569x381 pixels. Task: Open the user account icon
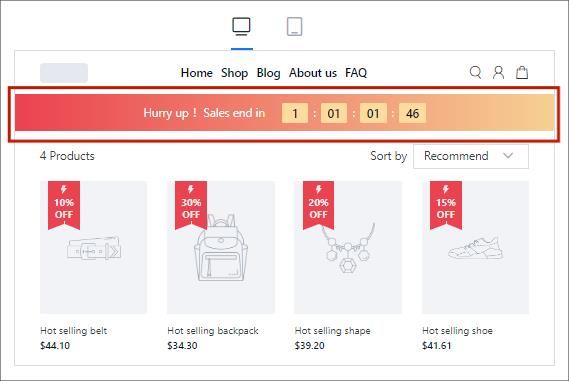coord(498,73)
